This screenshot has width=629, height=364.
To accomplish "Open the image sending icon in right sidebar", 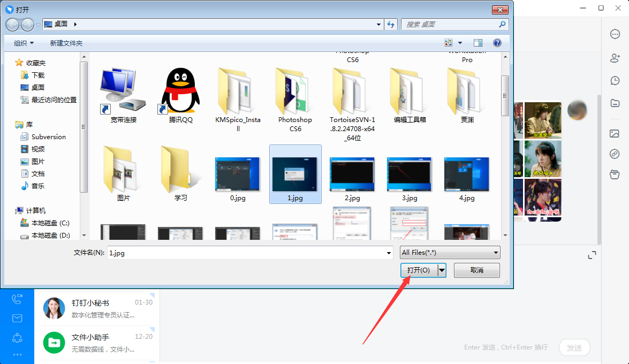I will pyautogui.click(x=615, y=133).
